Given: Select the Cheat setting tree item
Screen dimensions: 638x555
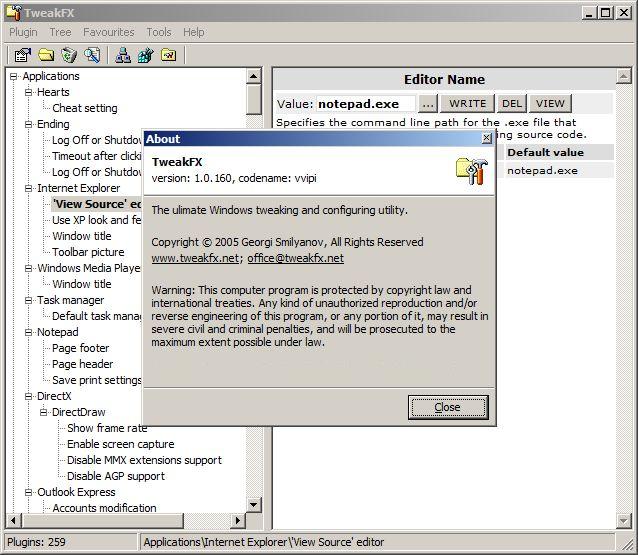Looking at the screenshot, I should [85, 108].
